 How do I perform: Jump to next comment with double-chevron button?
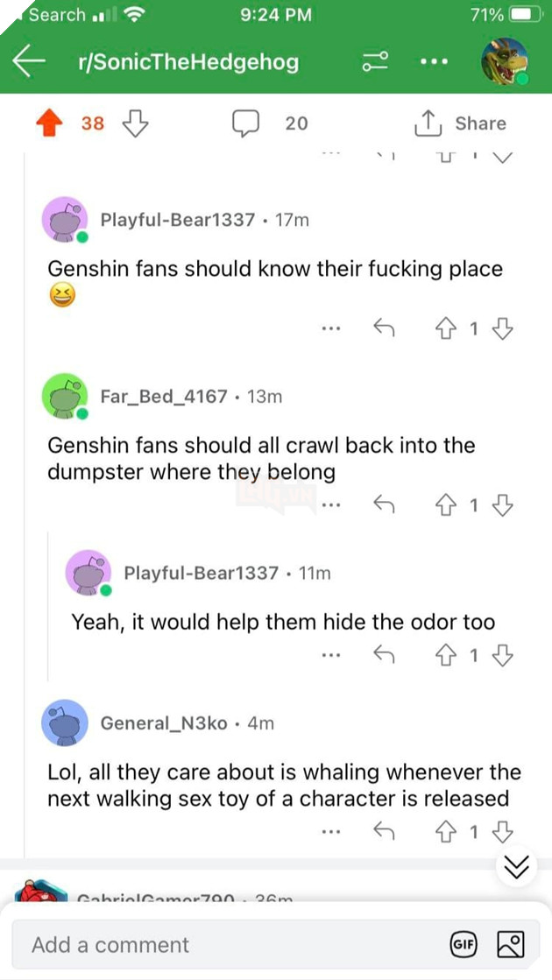point(518,867)
